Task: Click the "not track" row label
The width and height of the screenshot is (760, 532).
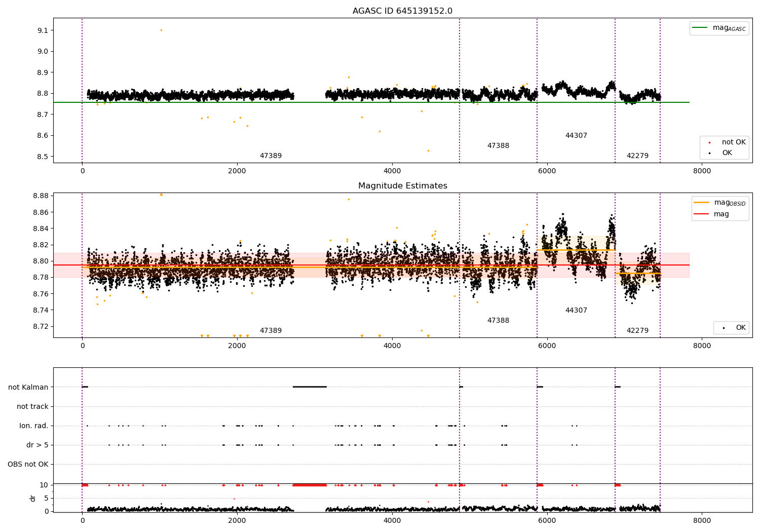Action: pyautogui.click(x=32, y=406)
